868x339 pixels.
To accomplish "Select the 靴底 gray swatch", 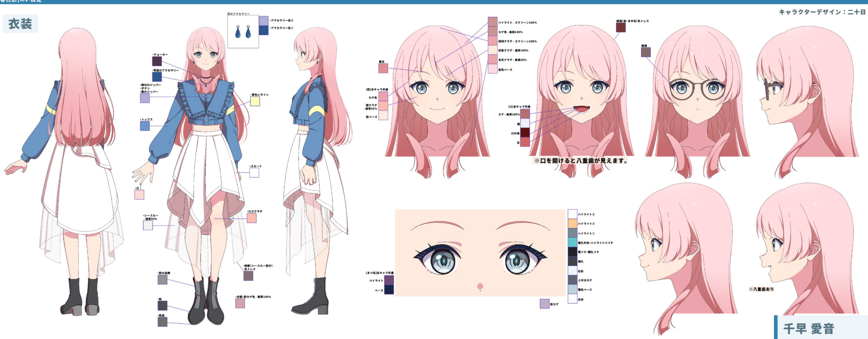I will point(162,321).
